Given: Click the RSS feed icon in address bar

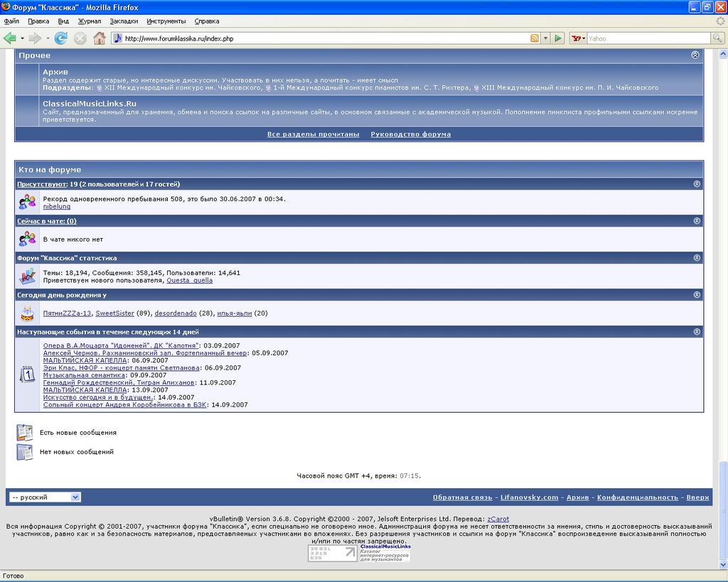Looking at the screenshot, I should pos(534,38).
